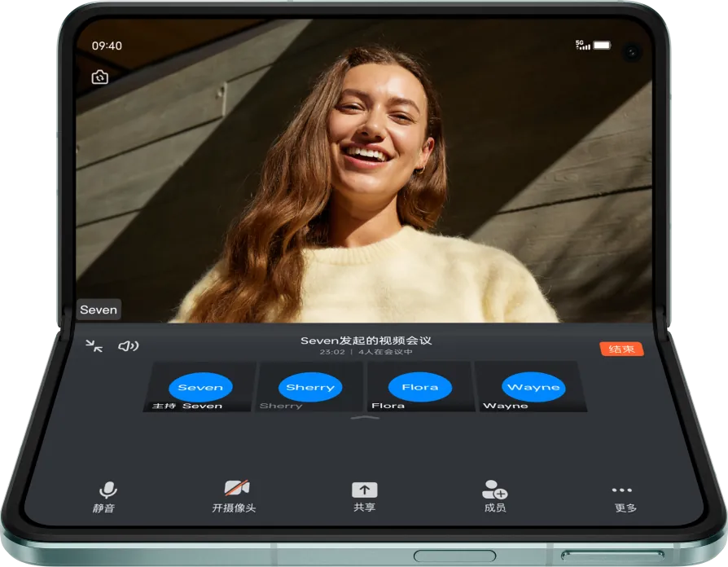728x567 pixels.
Task: Select Flora's participant tile
Action: coord(420,387)
